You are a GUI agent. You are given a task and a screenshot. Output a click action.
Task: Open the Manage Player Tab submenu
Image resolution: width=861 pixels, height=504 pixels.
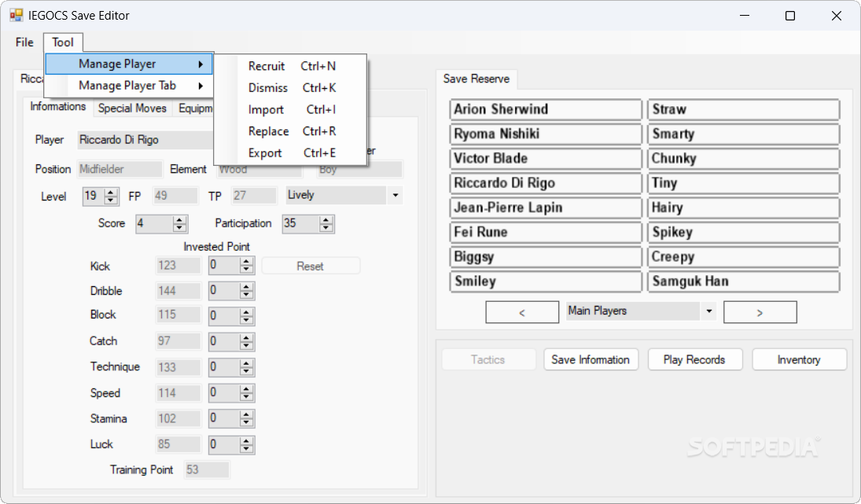tap(129, 86)
